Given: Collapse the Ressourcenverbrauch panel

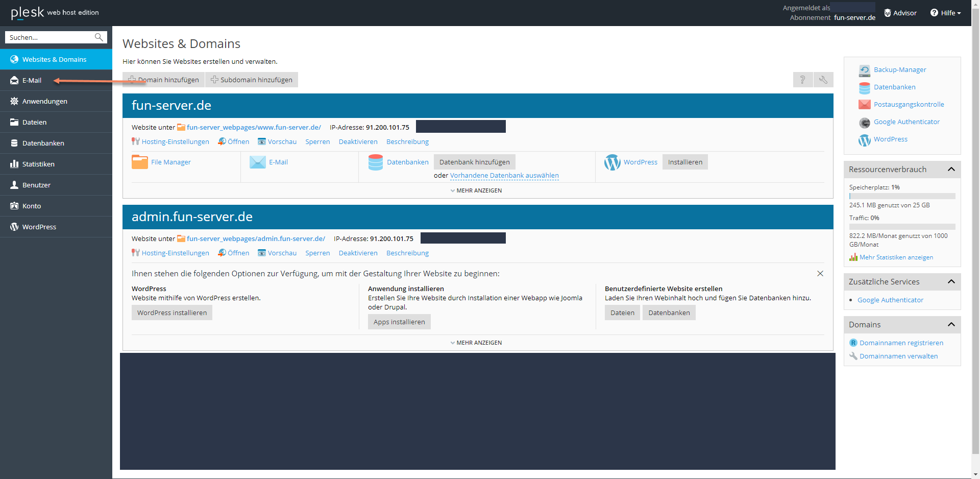Looking at the screenshot, I should tap(951, 170).
